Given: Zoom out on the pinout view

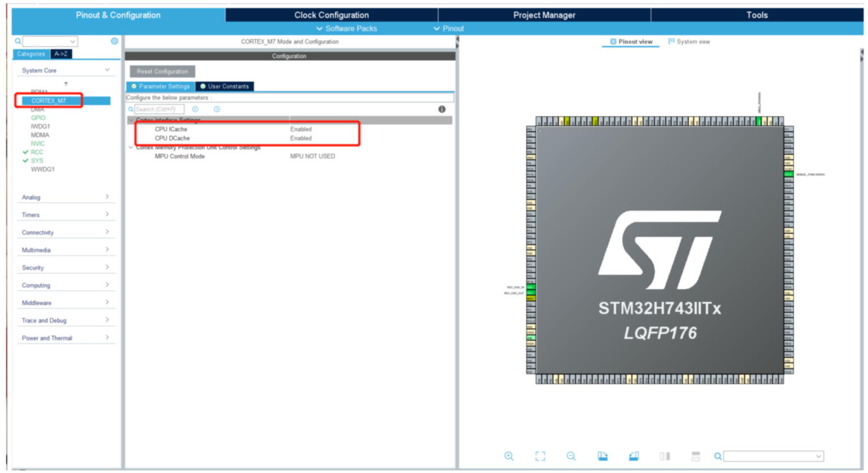Looking at the screenshot, I should tap(571, 456).
